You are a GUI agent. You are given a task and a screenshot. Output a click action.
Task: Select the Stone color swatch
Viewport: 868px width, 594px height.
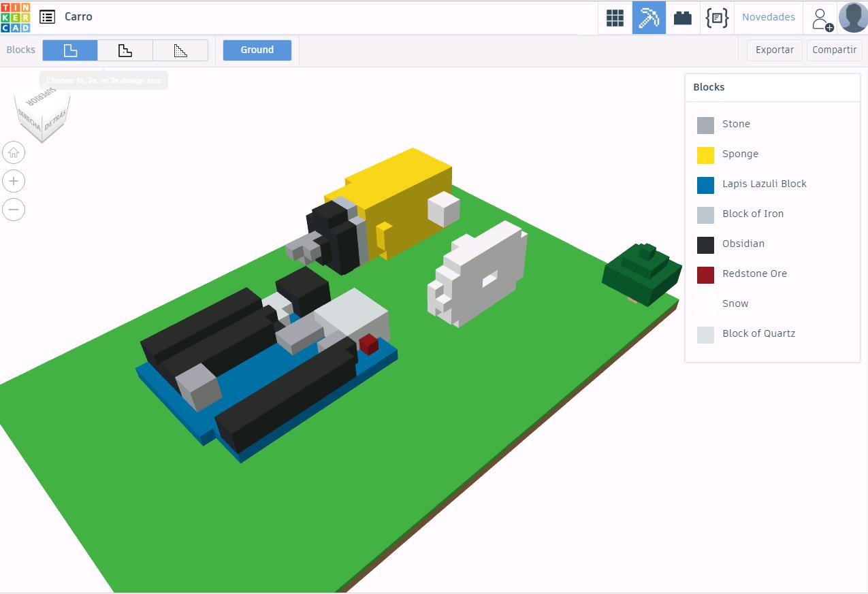(x=705, y=125)
